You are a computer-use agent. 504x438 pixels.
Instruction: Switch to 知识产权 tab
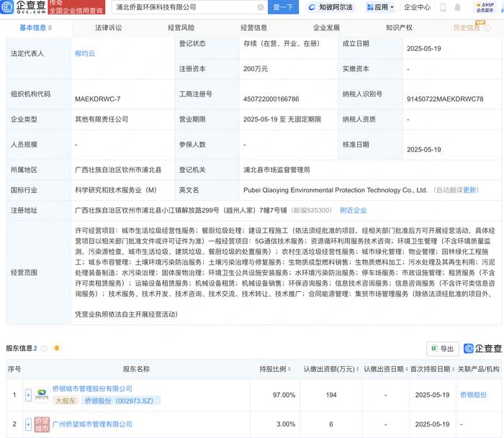[x=399, y=28]
